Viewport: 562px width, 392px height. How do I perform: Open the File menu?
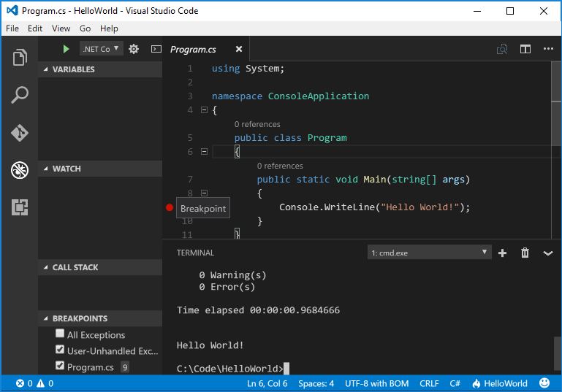coord(12,28)
